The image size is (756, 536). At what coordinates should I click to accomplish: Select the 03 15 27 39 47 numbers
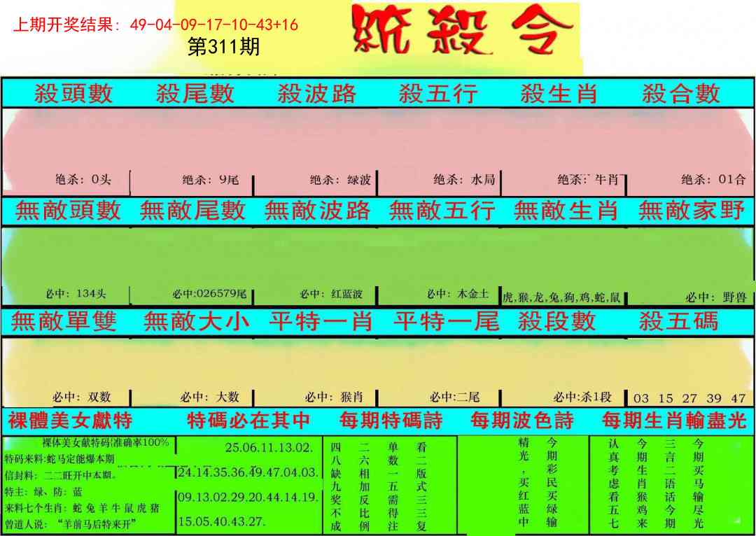point(689,398)
